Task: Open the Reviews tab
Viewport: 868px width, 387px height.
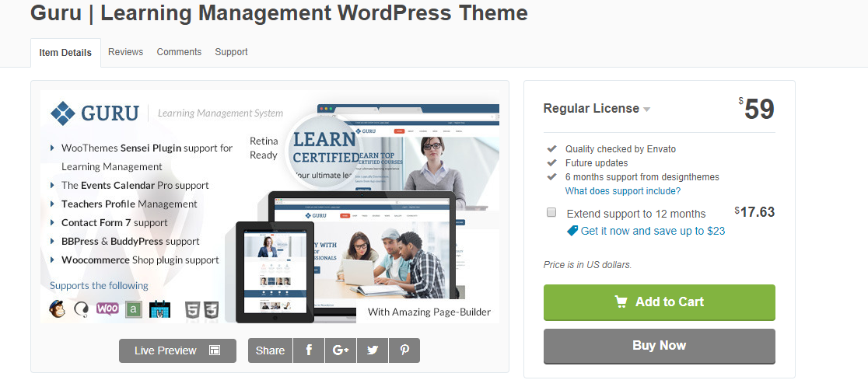Action: 126,52
